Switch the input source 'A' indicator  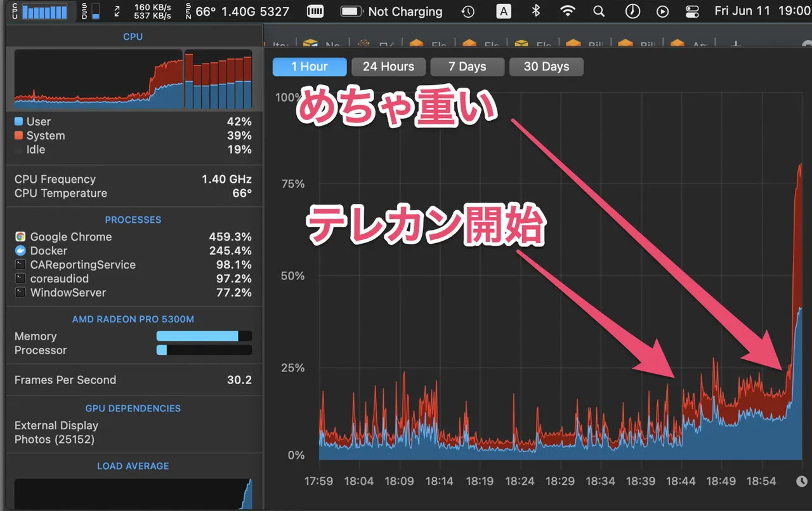pyautogui.click(x=503, y=11)
